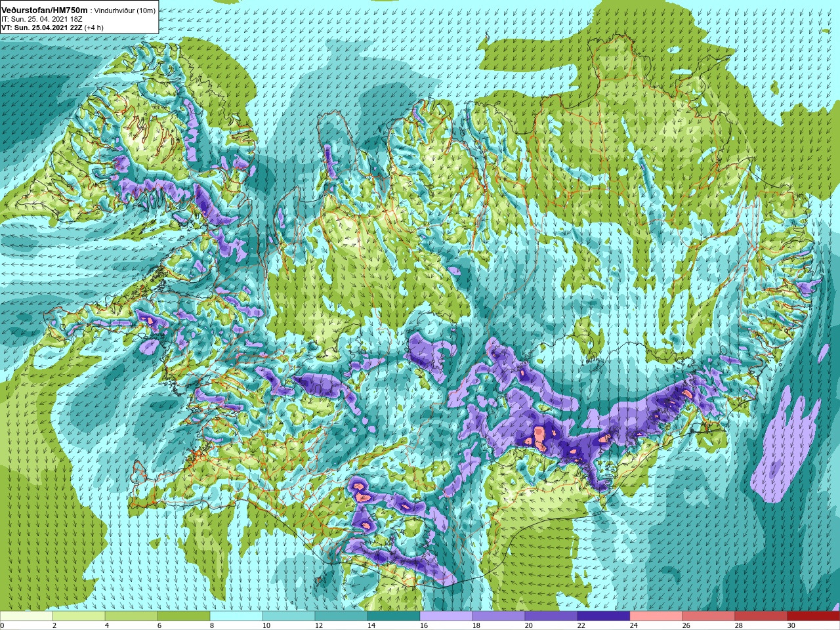This screenshot has width=840, height=630.
Task: Click the legend scale number 30
Action: click(791, 625)
